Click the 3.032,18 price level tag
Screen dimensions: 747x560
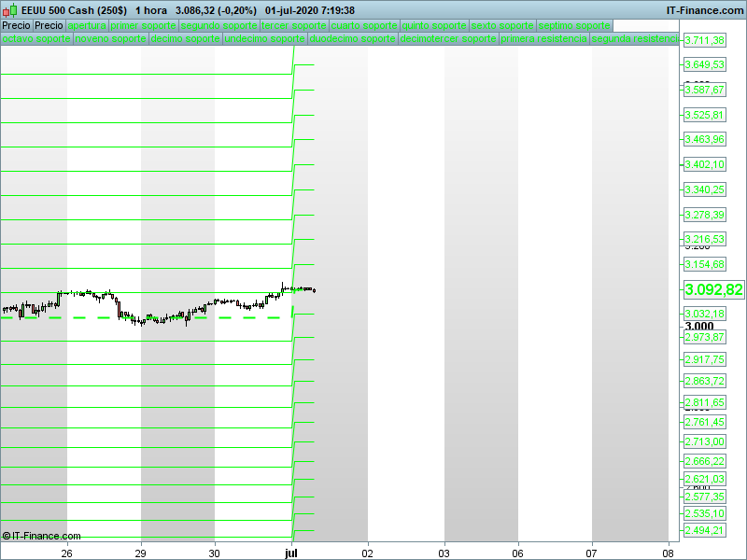pos(705,314)
